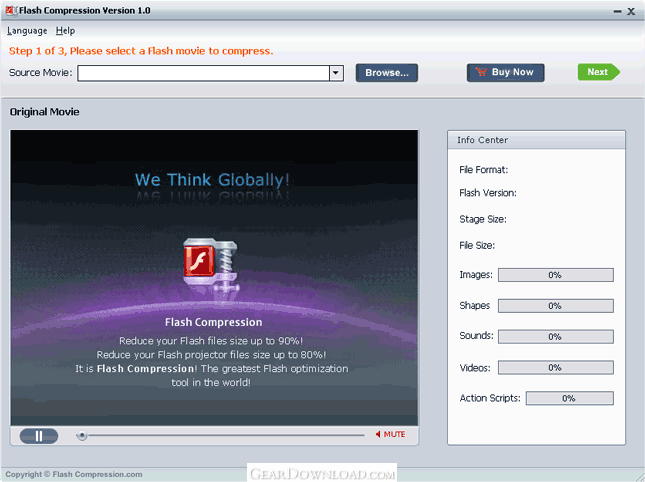Click the Flash compression logo in movie preview
645x482 pixels.
tap(210, 266)
